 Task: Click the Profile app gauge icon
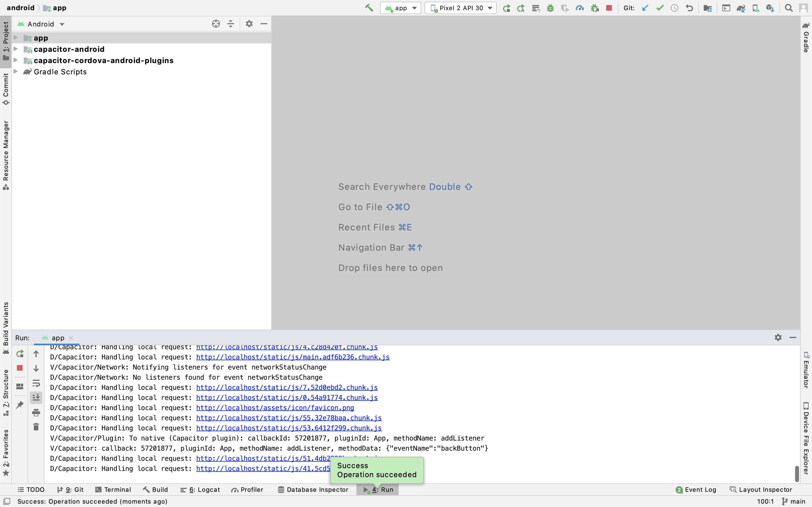click(579, 8)
